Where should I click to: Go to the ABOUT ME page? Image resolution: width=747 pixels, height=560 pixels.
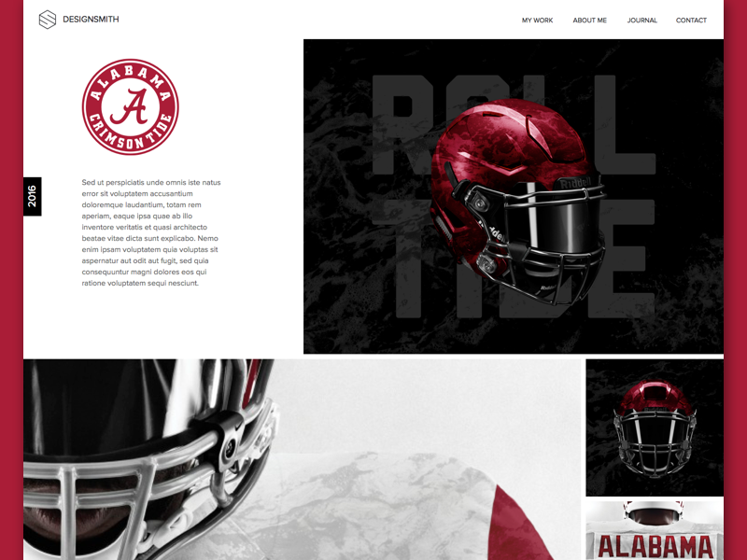590,21
